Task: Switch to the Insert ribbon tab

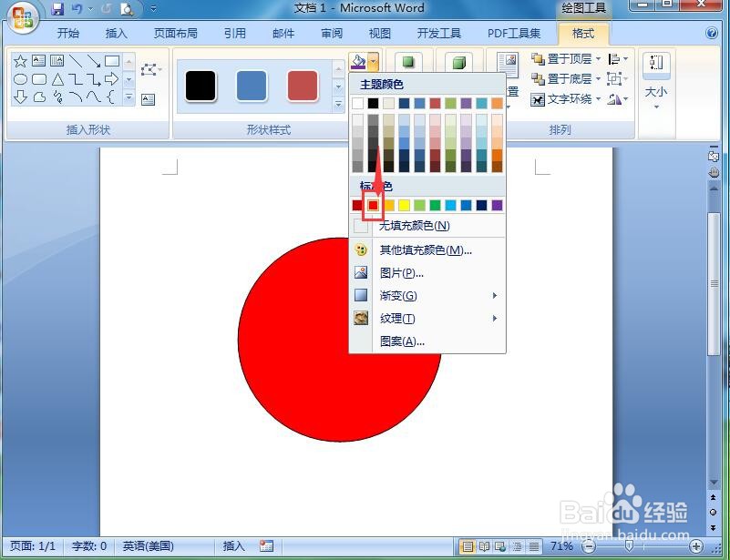Action: point(116,34)
